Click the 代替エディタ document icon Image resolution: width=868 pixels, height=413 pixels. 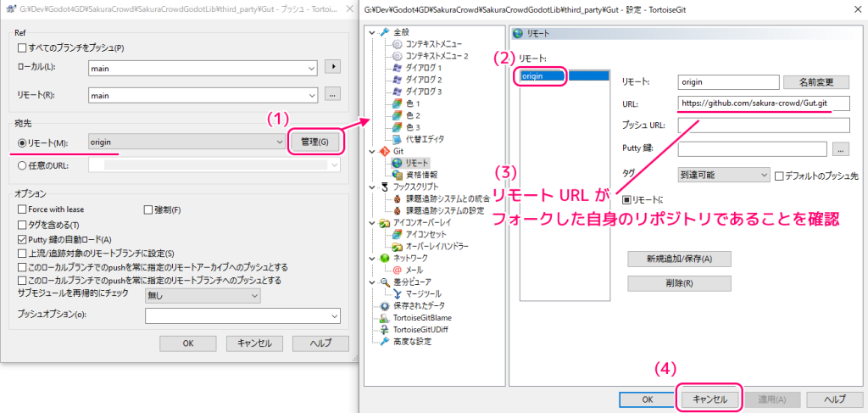(x=397, y=139)
